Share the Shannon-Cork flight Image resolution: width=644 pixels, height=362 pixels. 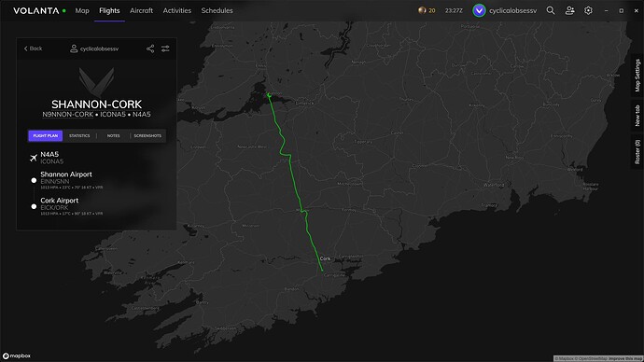point(150,49)
